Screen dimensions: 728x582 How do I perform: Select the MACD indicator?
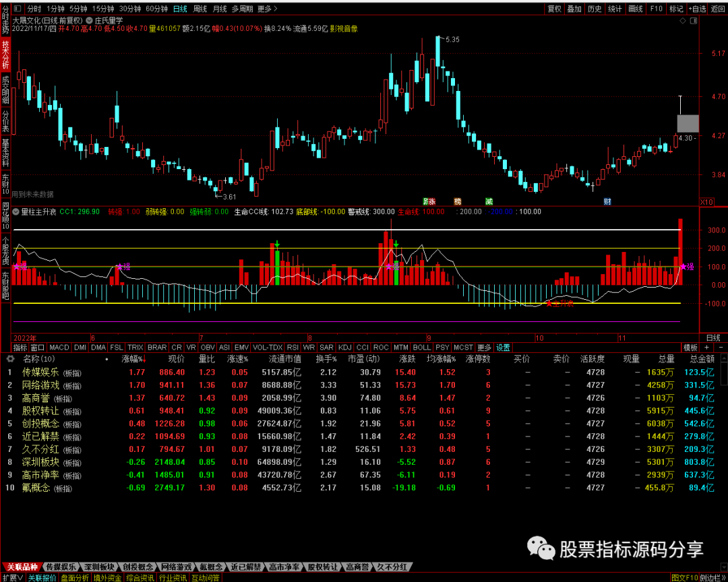click(x=59, y=348)
